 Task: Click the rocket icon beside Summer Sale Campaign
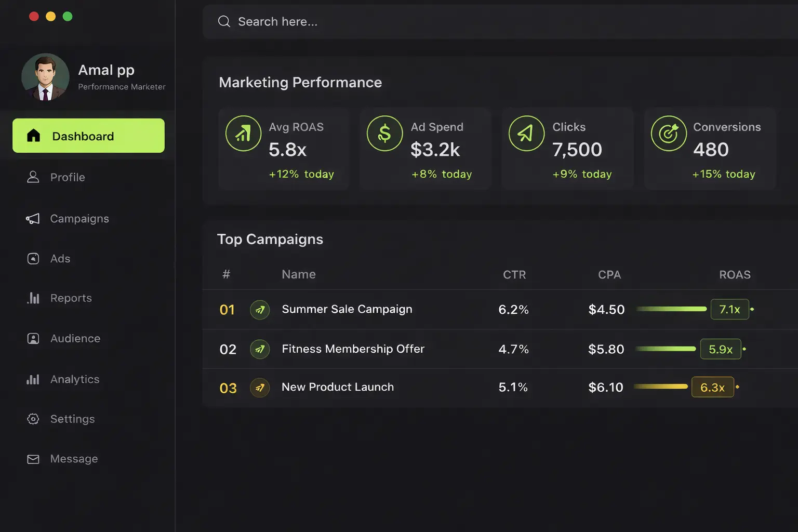[x=260, y=309]
